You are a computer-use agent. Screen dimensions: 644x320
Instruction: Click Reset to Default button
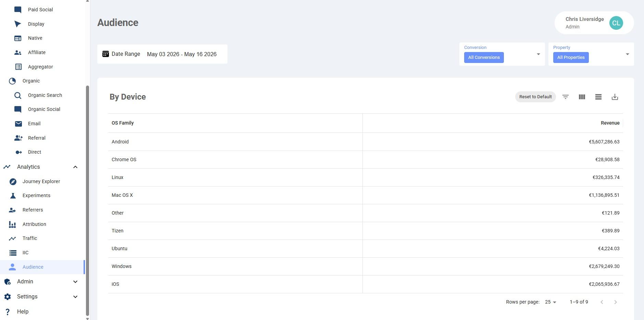tap(535, 97)
